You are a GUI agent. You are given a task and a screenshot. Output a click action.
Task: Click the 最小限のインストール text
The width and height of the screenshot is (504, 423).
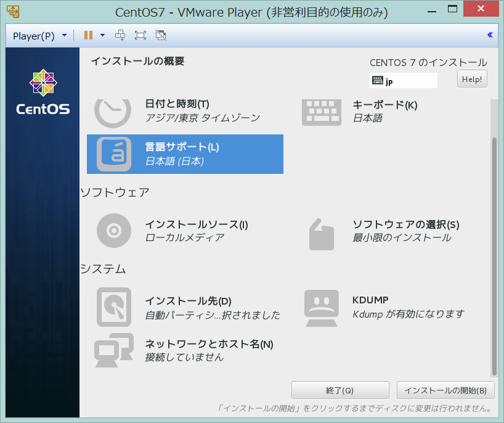[402, 237]
